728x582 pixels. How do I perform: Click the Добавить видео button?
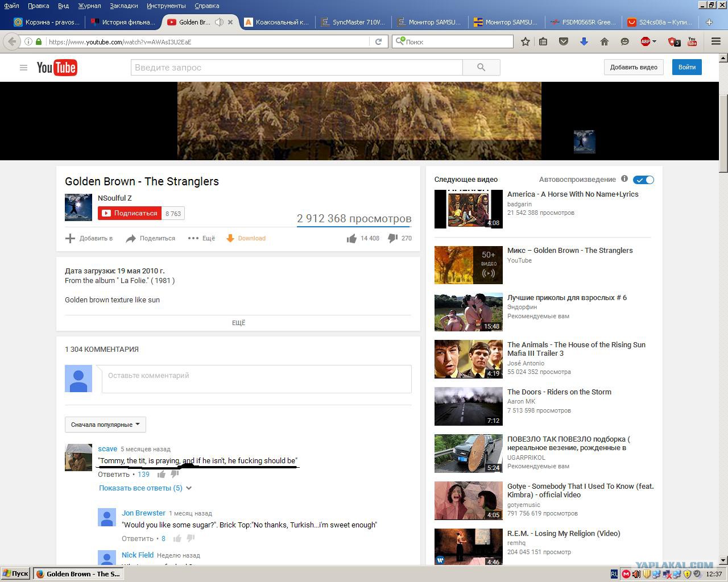click(x=634, y=67)
